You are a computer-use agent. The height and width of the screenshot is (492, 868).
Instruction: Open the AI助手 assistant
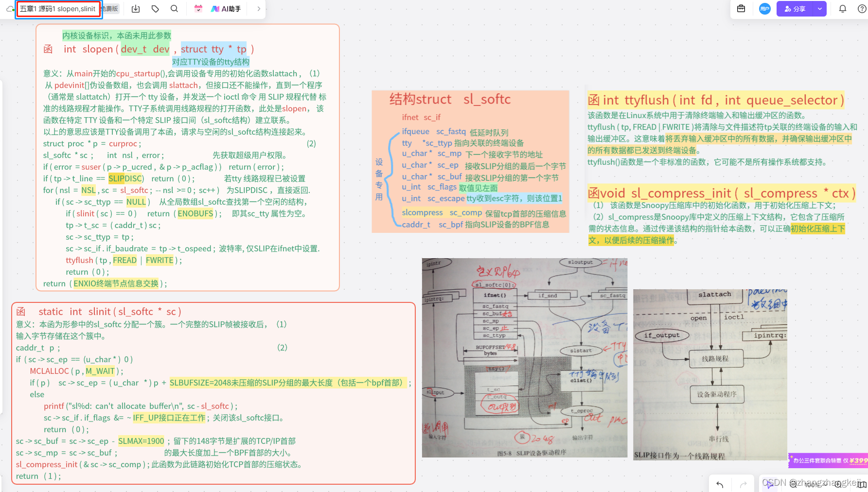[x=226, y=9]
